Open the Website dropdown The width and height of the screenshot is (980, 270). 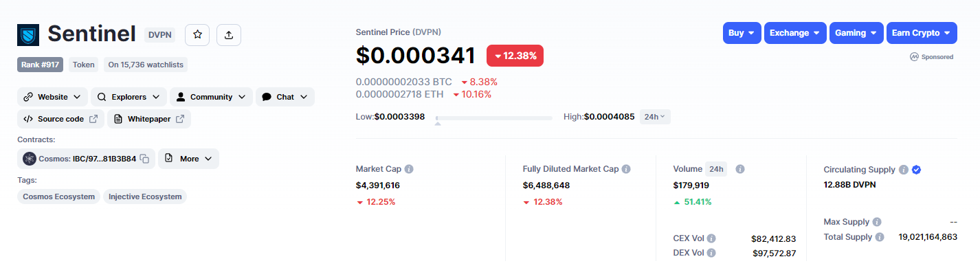tap(53, 97)
